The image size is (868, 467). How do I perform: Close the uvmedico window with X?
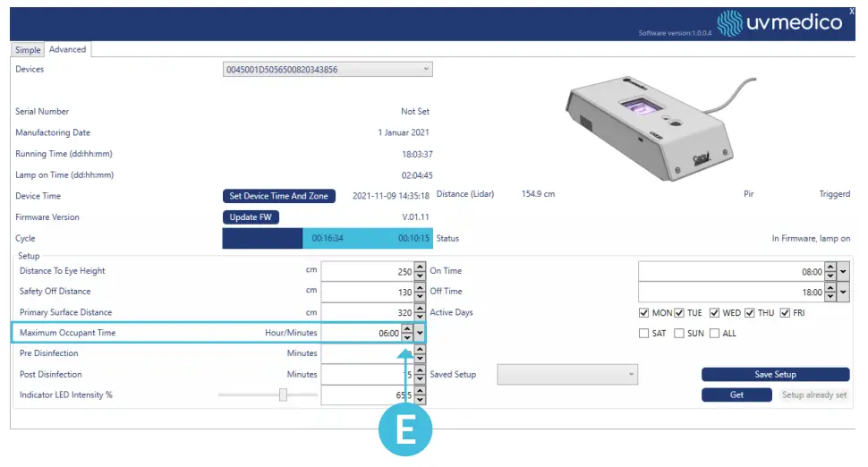[851, 11]
